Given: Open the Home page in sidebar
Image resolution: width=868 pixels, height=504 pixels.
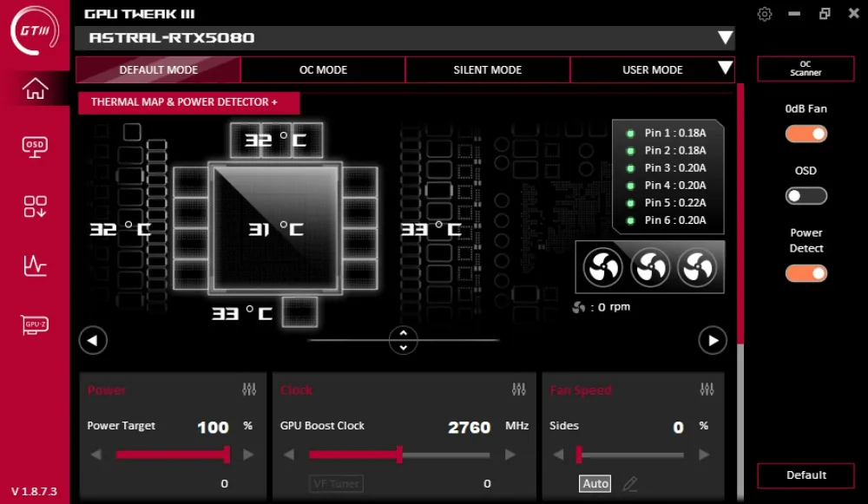Looking at the screenshot, I should (35, 88).
